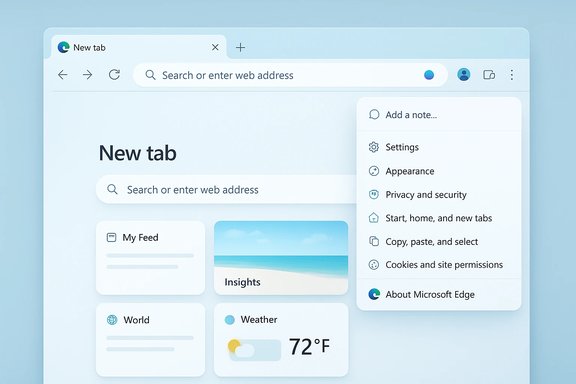576x384 pixels.
Task: Focus the page search box under the New tab heading
Action: point(227,190)
